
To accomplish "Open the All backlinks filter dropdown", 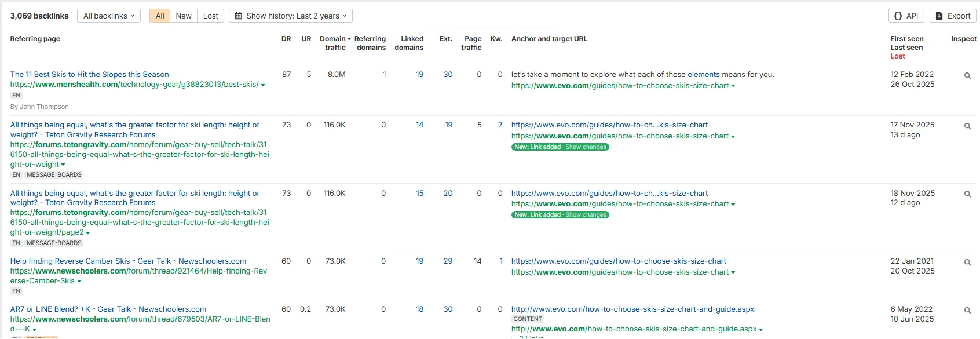I will coord(108,16).
